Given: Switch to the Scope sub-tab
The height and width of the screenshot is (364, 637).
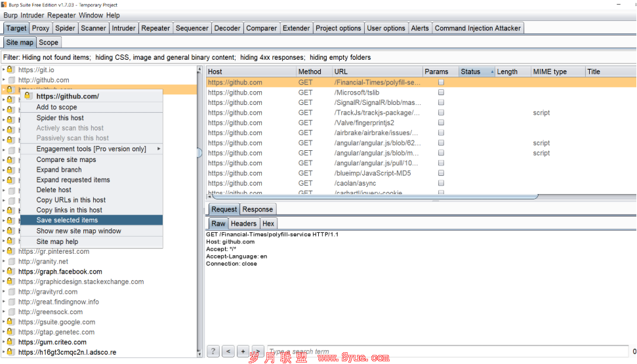Looking at the screenshot, I should tap(49, 42).
